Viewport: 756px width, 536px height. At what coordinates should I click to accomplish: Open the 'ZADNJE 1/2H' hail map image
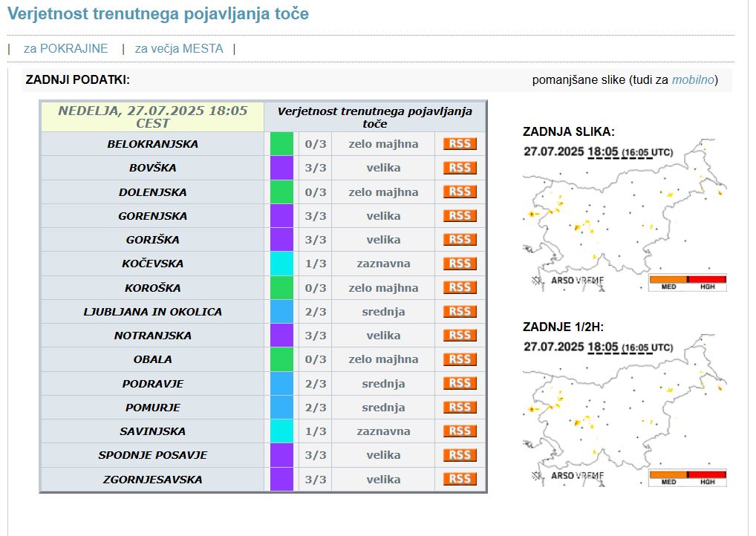click(625, 420)
